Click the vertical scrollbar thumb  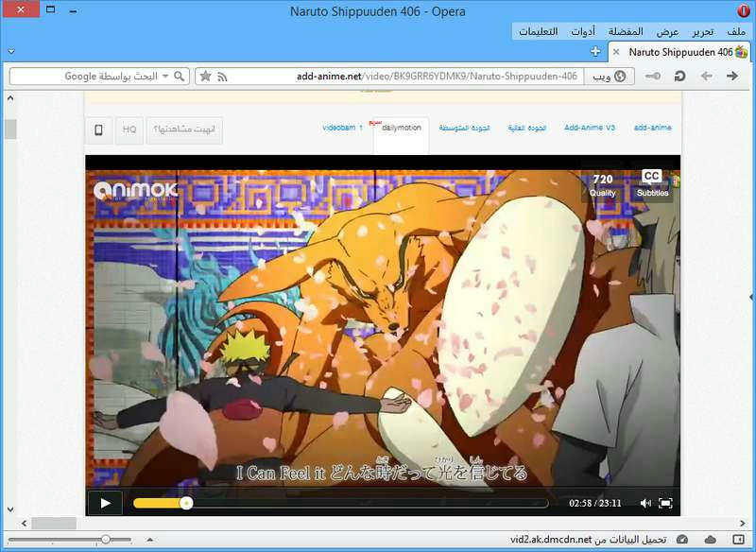click(x=10, y=129)
